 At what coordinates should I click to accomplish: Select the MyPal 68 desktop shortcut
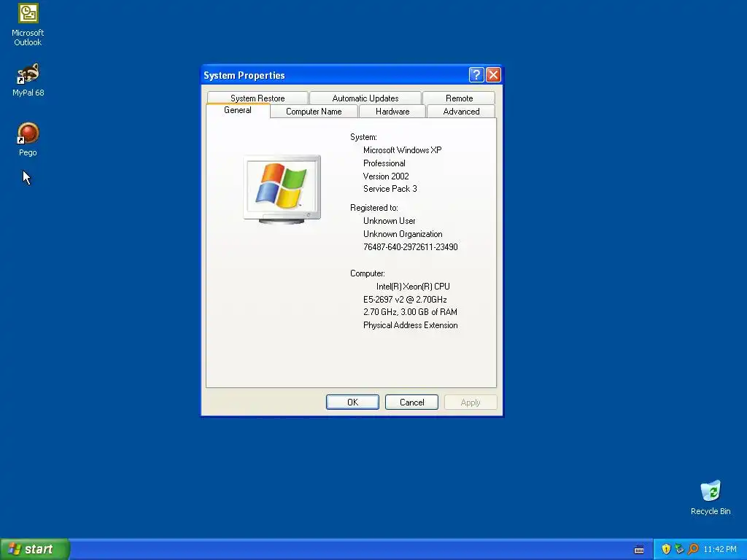[x=28, y=80]
